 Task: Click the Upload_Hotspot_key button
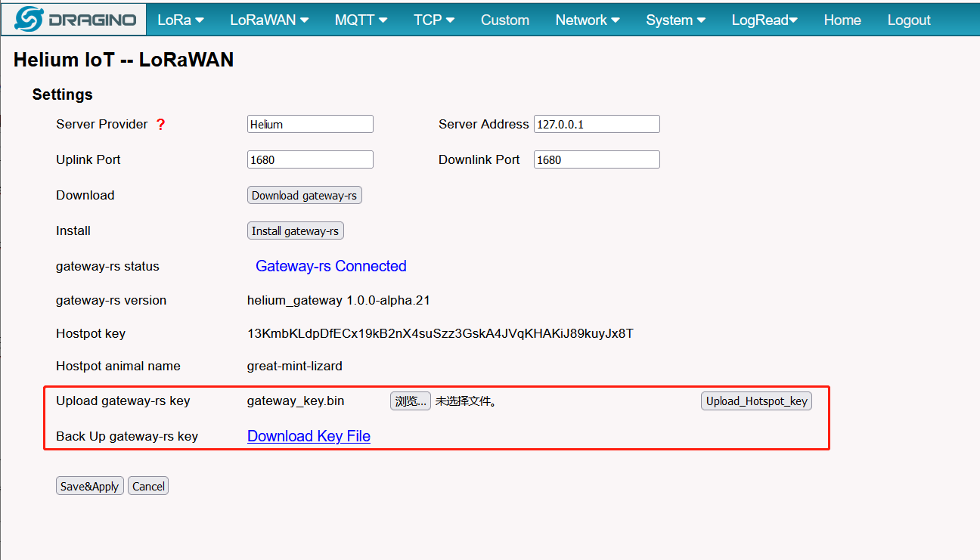(x=756, y=401)
